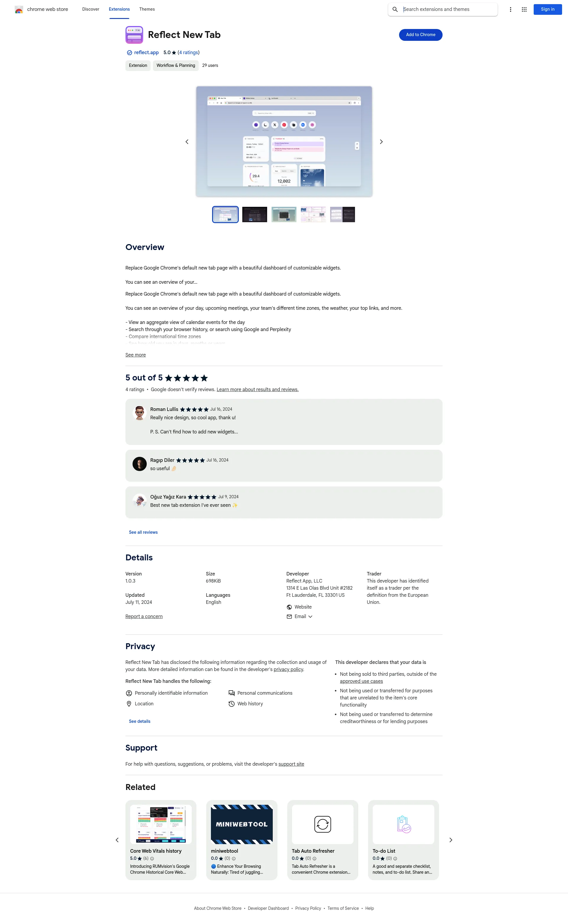This screenshot has height=924, width=568.
Task: Click the Workflow & Planning category badge
Action: [x=175, y=65]
